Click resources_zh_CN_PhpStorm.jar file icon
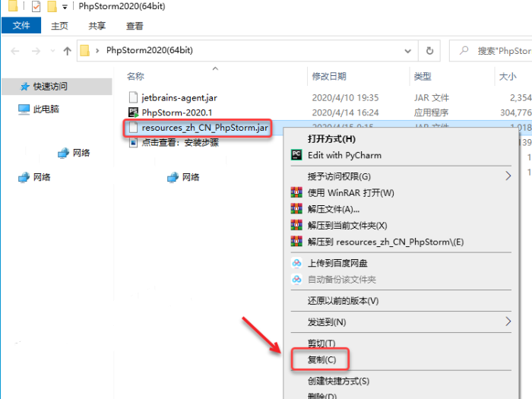This screenshot has width=532, height=399. (x=133, y=128)
